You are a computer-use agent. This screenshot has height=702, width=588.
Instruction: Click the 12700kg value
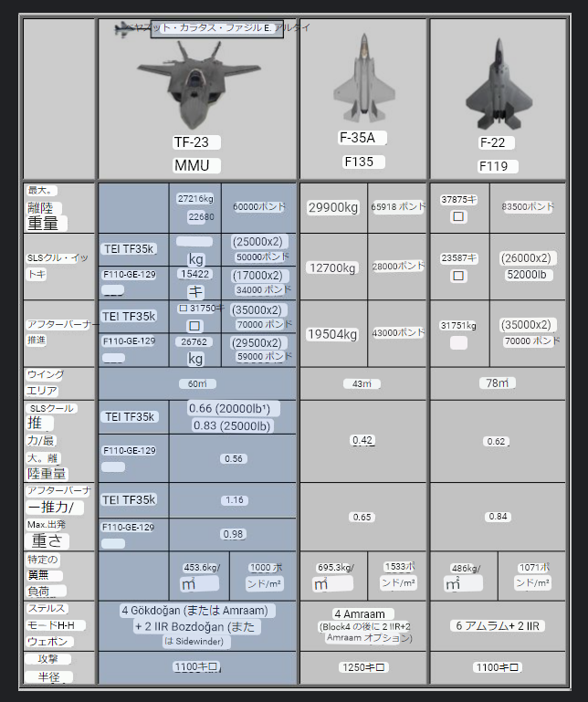point(332,267)
